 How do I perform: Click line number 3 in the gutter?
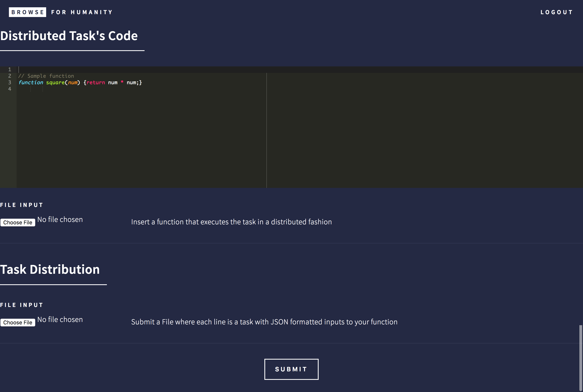10,82
